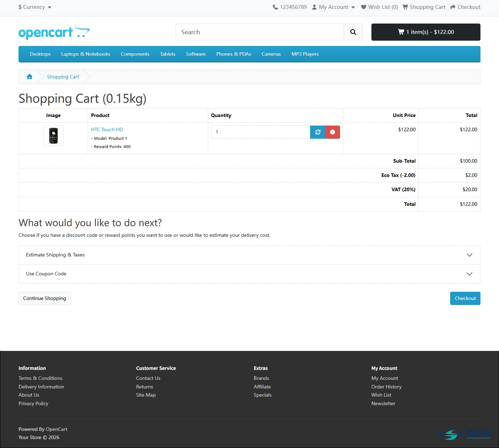Open Wish List (0) in top bar

[379, 7]
